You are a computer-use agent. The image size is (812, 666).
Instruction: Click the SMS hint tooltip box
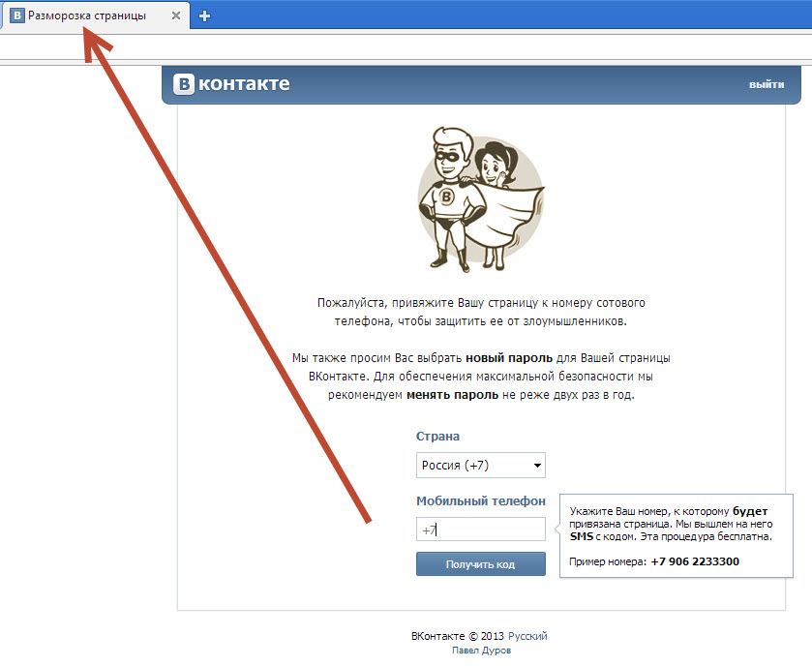pyautogui.click(x=677, y=535)
